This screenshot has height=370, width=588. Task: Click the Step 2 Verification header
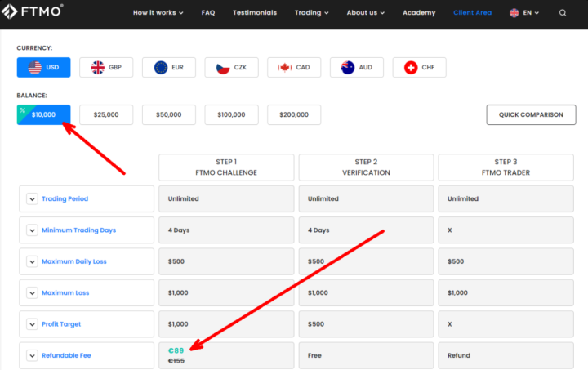click(x=366, y=167)
